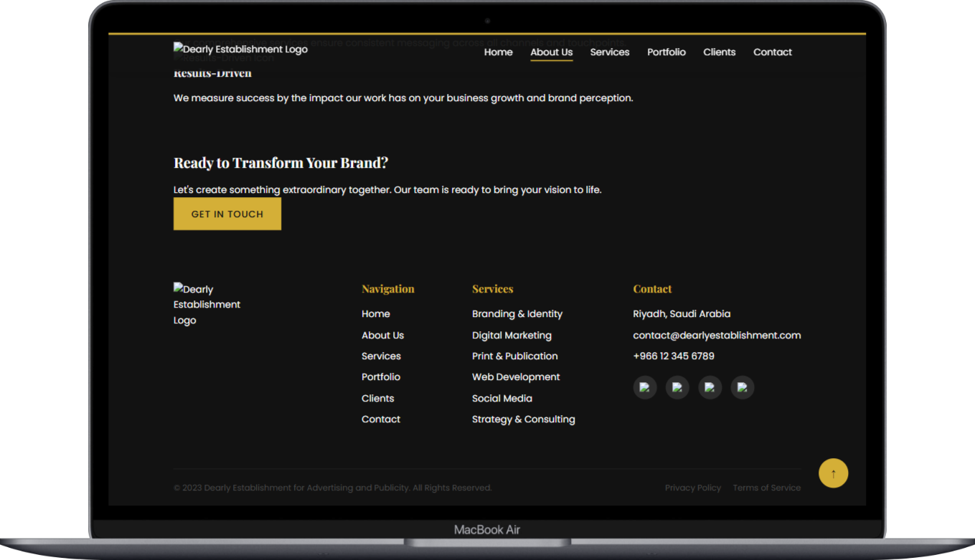This screenshot has height=560, width=975.
Task: Open Home from the top navigation bar
Action: click(498, 52)
